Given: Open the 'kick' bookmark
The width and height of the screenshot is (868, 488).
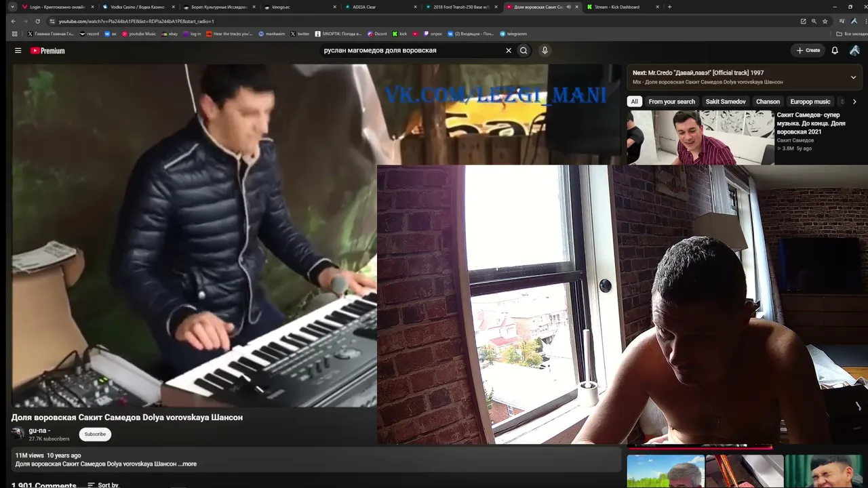Looking at the screenshot, I should click(400, 33).
